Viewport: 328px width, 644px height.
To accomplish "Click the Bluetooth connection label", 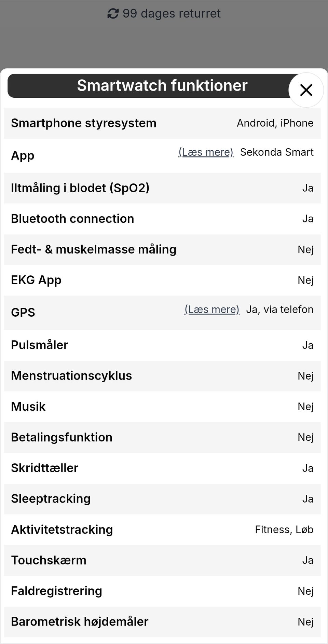I will coord(72,219).
